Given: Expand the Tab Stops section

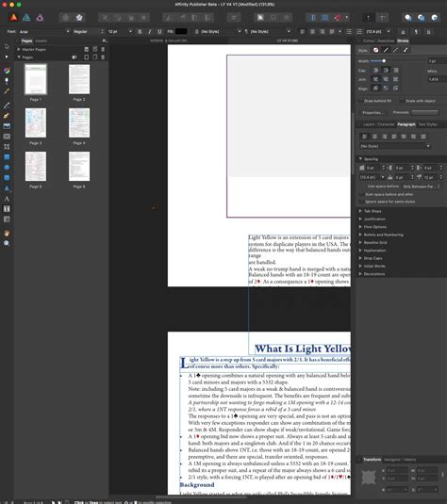Looking at the screenshot, I should [x=360, y=211].
